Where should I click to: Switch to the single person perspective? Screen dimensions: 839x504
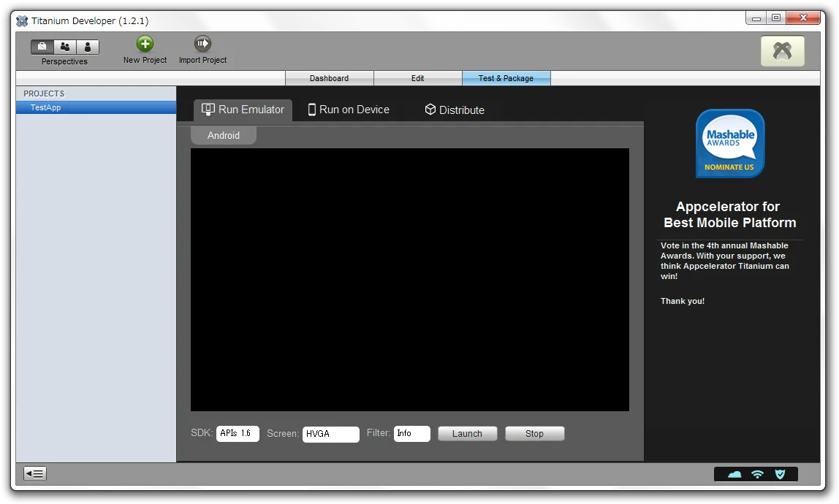tap(88, 47)
